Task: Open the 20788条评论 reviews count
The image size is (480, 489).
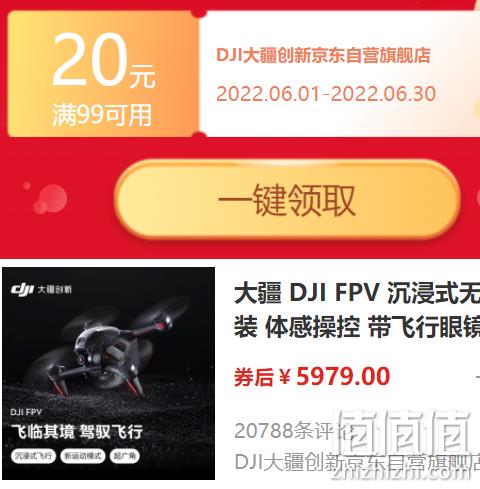Action: (x=293, y=431)
